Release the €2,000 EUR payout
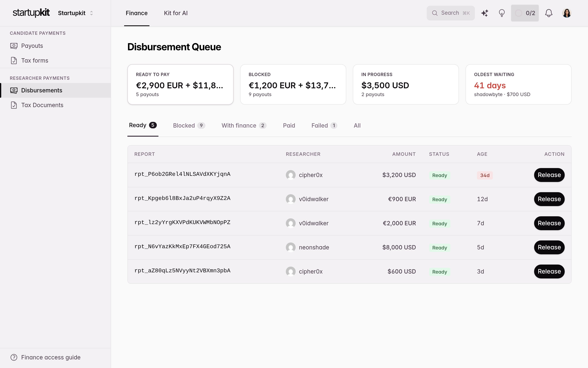The height and width of the screenshot is (368, 588). pos(549,223)
